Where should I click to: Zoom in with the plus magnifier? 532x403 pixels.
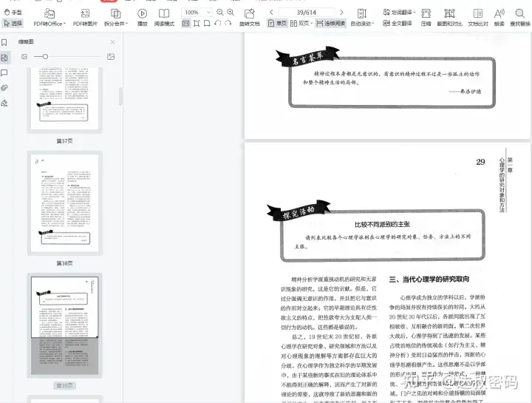click(x=231, y=13)
